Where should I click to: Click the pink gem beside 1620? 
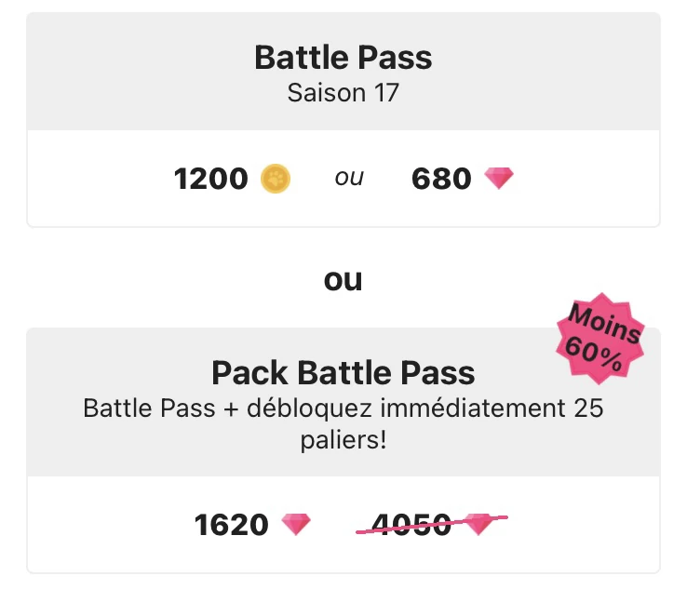(x=296, y=525)
